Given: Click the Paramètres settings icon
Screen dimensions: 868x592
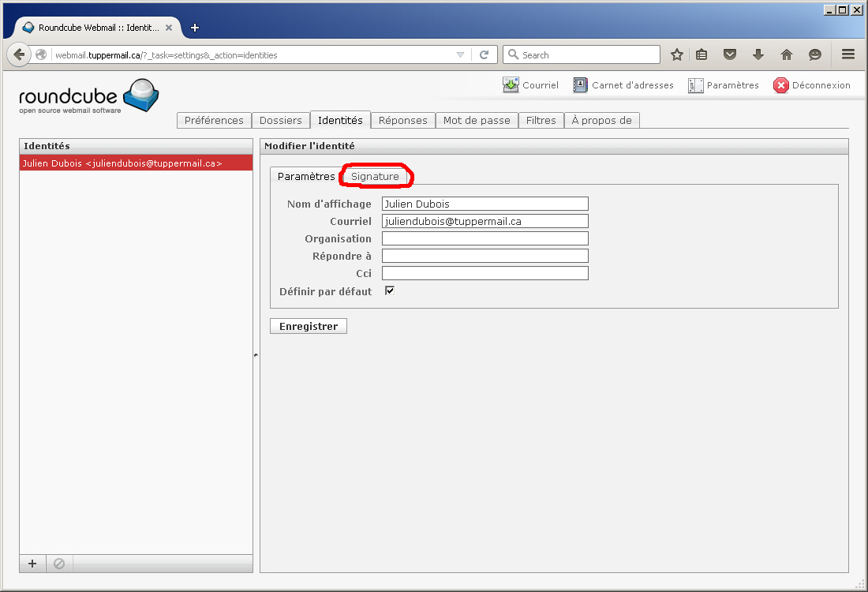Looking at the screenshot, I should [x=695, y=85].
